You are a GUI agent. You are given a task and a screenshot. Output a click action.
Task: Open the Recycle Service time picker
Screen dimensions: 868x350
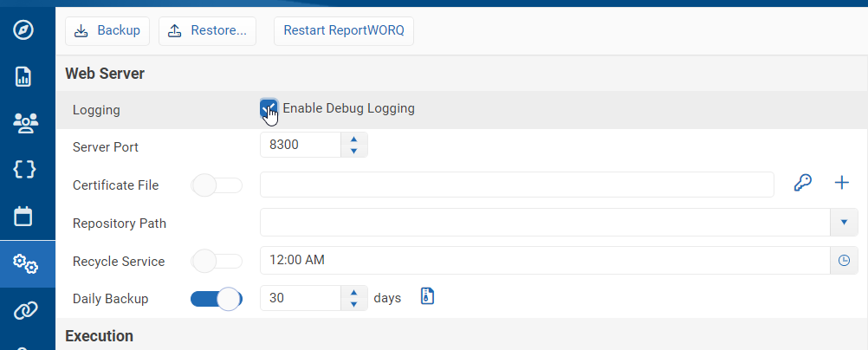coord(844,261)
